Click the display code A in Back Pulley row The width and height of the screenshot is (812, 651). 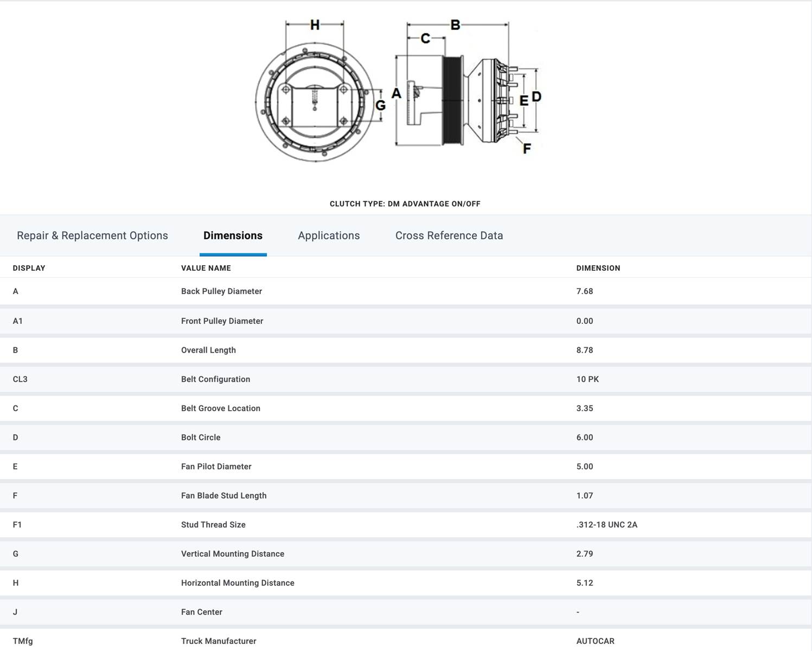(x=16, y=291)
